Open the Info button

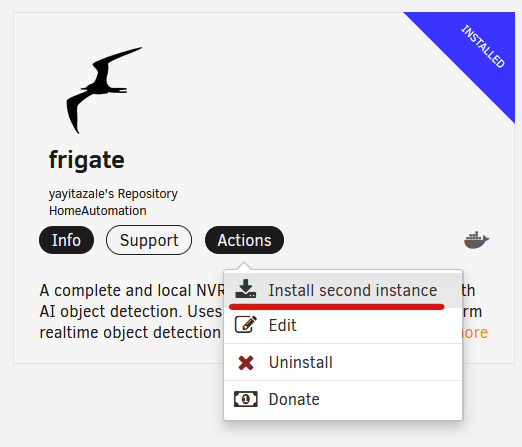click(x=66, y=240)
